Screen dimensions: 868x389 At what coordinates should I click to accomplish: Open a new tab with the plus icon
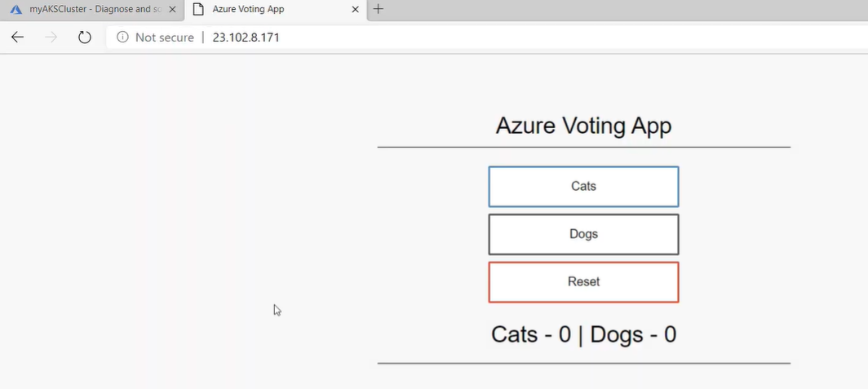coord(379,10)
